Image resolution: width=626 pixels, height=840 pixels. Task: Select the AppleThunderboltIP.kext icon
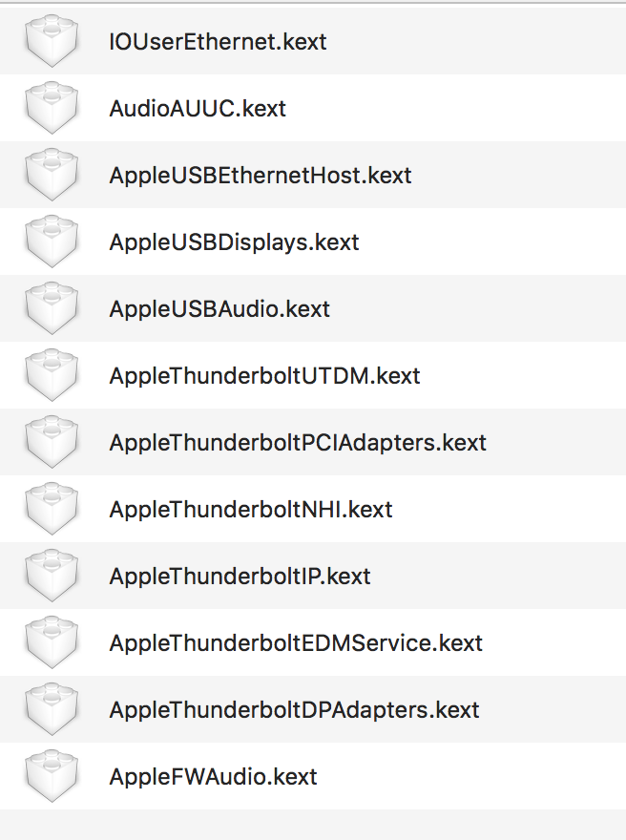point(52,576)
